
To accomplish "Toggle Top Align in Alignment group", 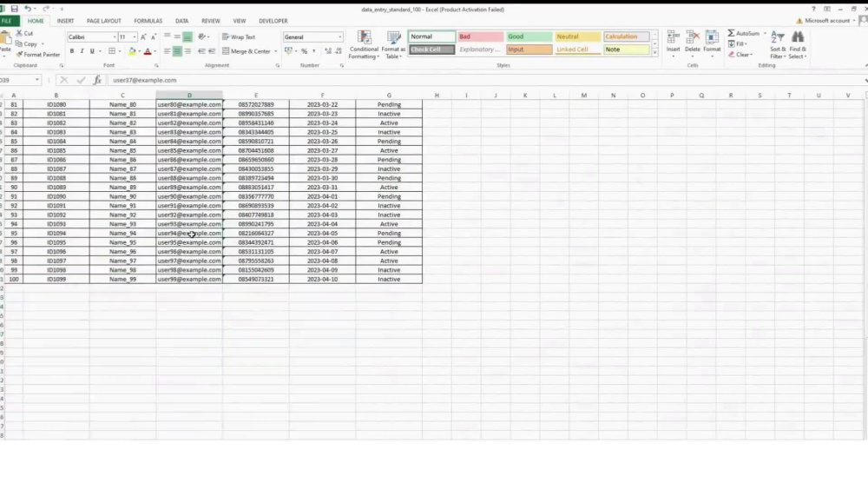I will [x=168, y=37].
